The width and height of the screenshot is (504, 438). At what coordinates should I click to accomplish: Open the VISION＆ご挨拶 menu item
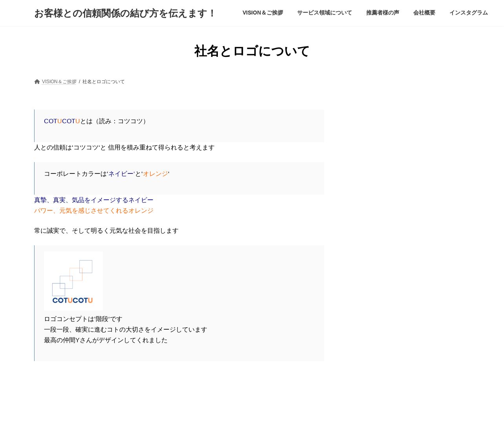pyautogui.click(x=263, y=13)
